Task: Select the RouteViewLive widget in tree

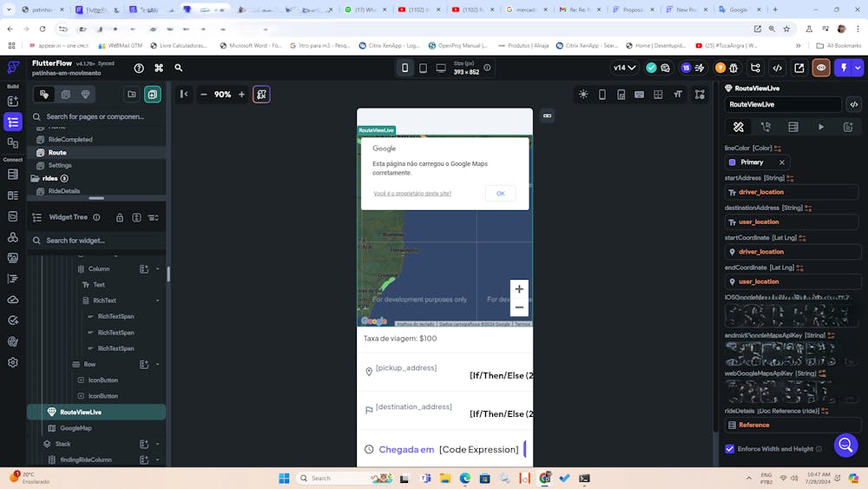Action: 96,412
